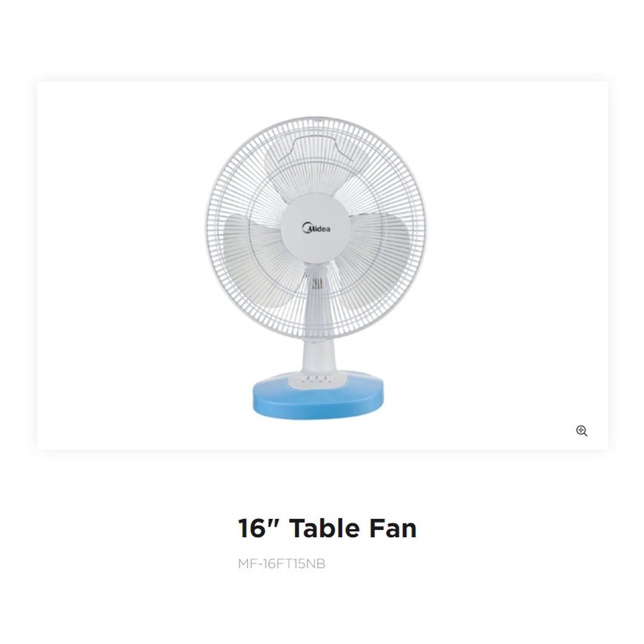Image resolution: width=644 pixels, height=644 pixels.
Task: Click empty white area left of the fan
Action: coord(123,263)
